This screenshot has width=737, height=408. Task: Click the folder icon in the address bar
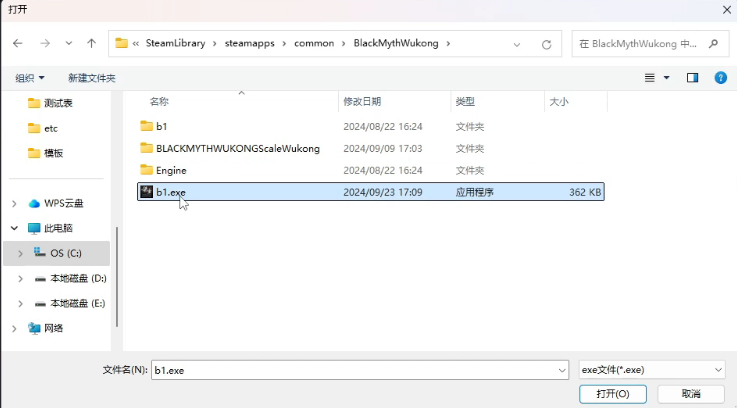click(x=121, y=43)
